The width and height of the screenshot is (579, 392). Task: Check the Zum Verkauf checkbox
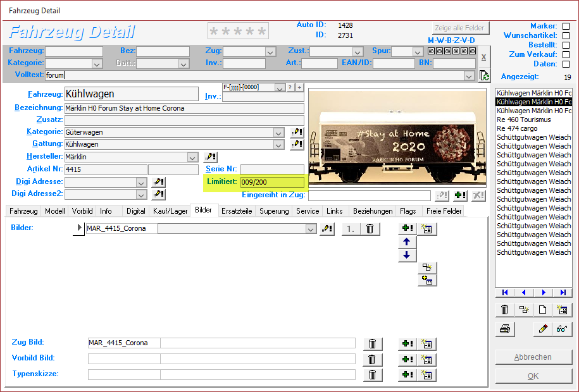point(566,54)
